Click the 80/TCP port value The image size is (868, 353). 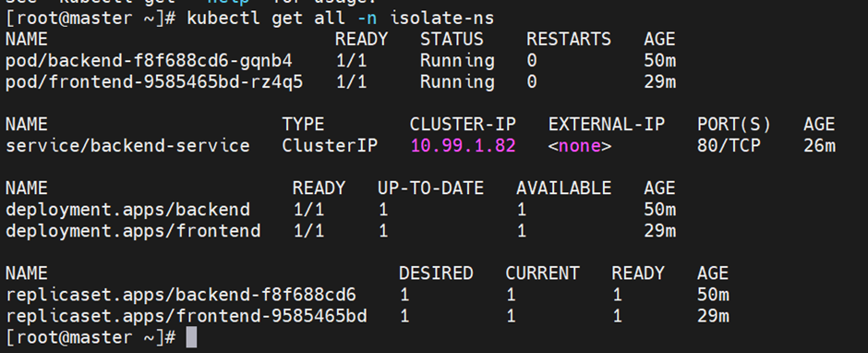(729, 146)
